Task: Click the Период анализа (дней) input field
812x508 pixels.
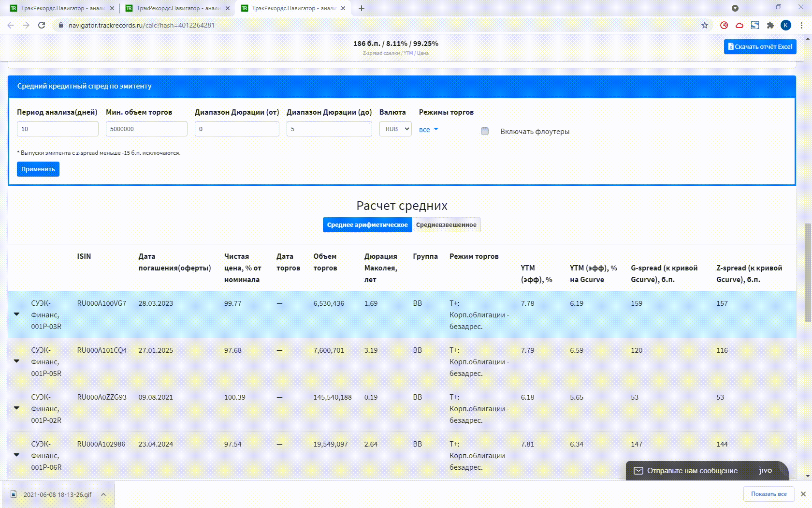Action: click(x=58, y=129)
